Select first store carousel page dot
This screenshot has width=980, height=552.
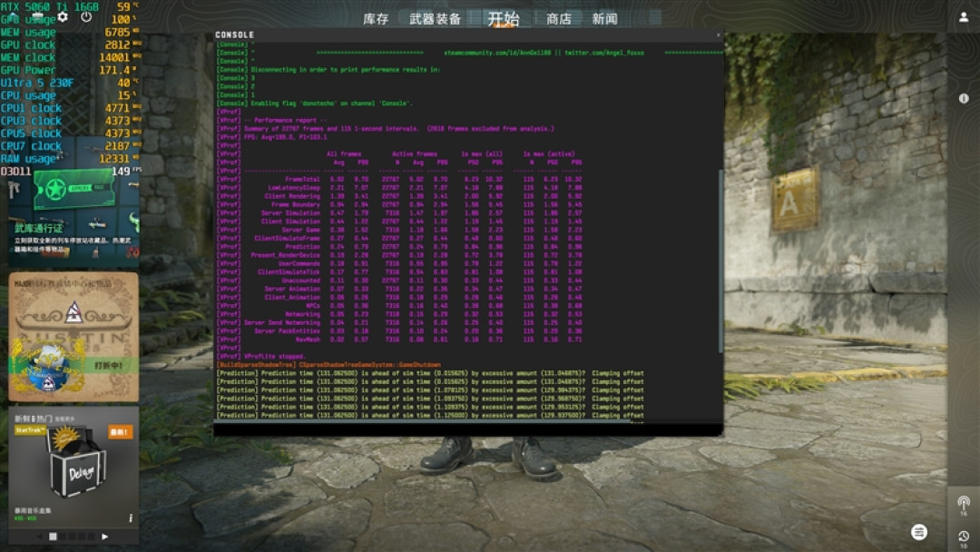(54, 537)
